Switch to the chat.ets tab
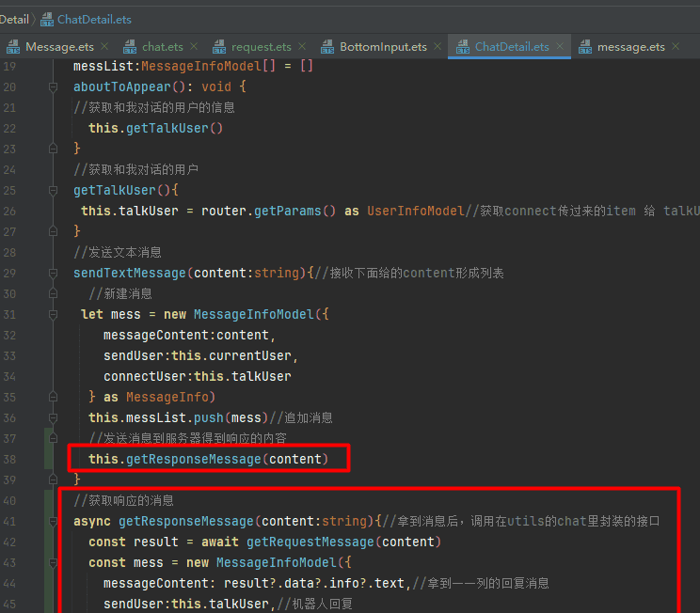Image resolution: width=700 pixels, height=613 pixels. (162, 47)
